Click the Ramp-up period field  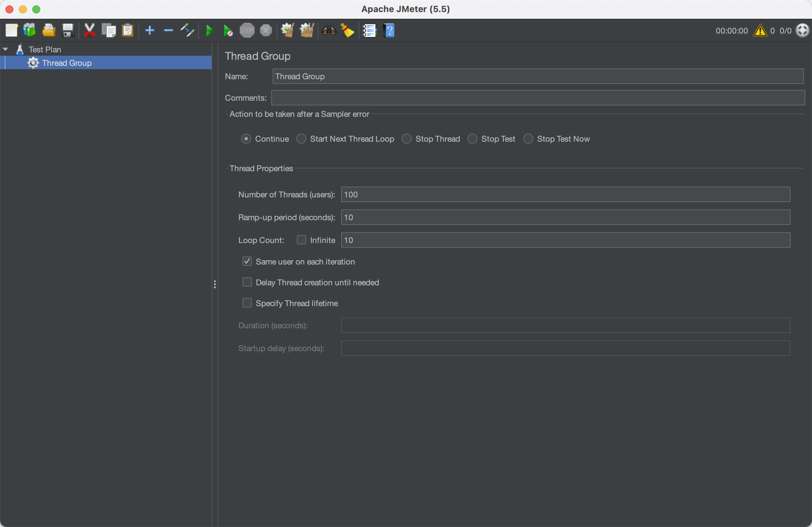coord(566,217)
